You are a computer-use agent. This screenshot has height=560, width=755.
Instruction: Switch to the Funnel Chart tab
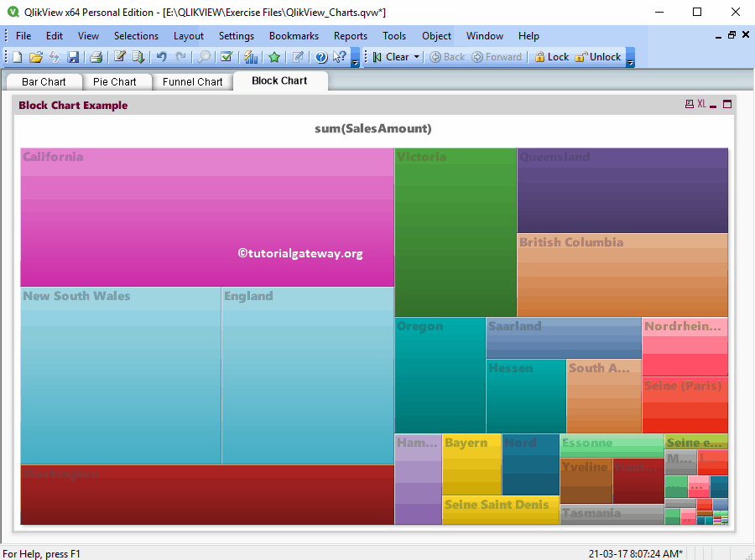click(192, 81)
